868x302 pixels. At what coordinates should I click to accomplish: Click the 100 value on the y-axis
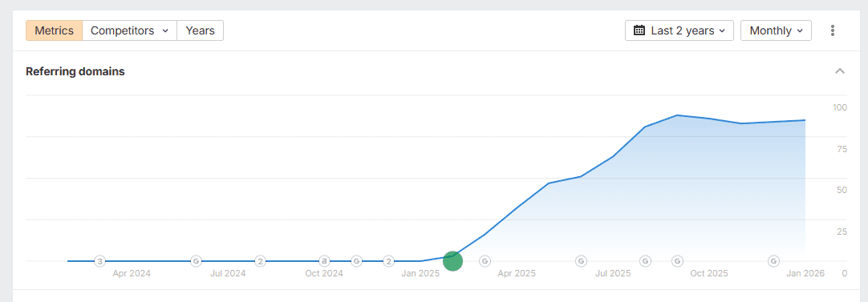[x=840, y=107]
